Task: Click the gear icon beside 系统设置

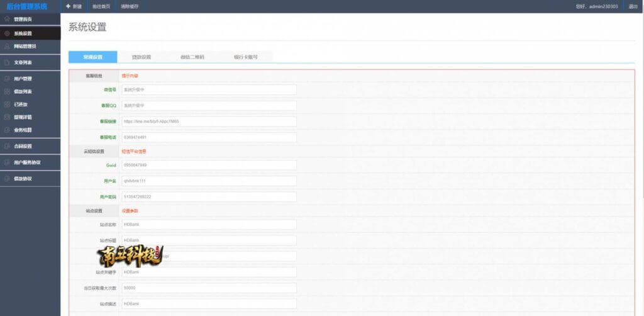Action: click(x=6, y=33)
